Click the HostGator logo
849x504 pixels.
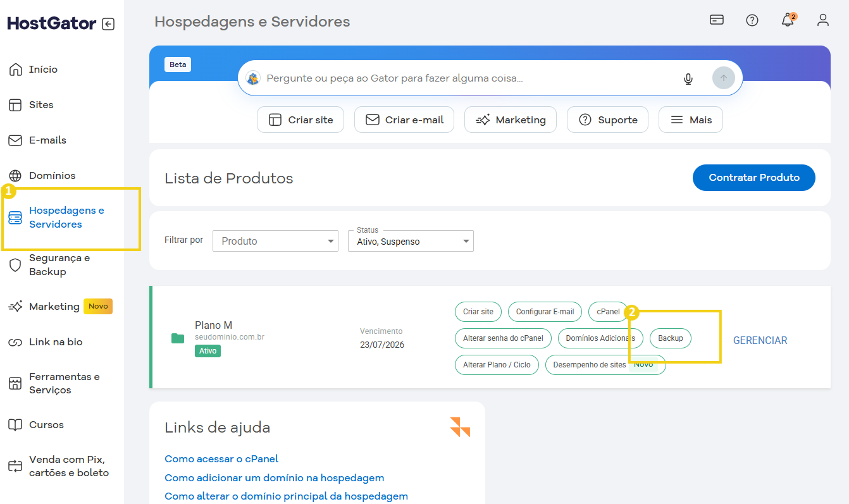52,24
